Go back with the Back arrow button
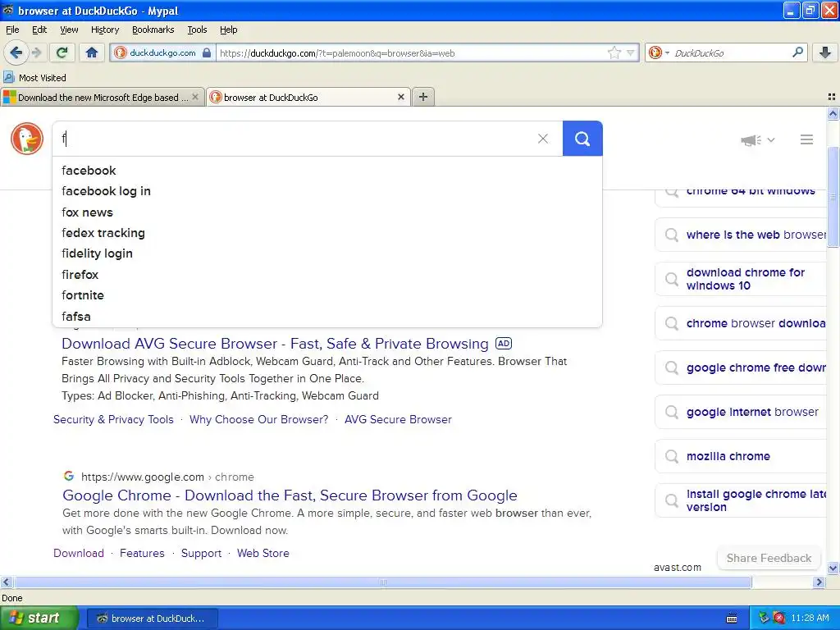Screen dimensions: 840x630 (x=16, y=52)
